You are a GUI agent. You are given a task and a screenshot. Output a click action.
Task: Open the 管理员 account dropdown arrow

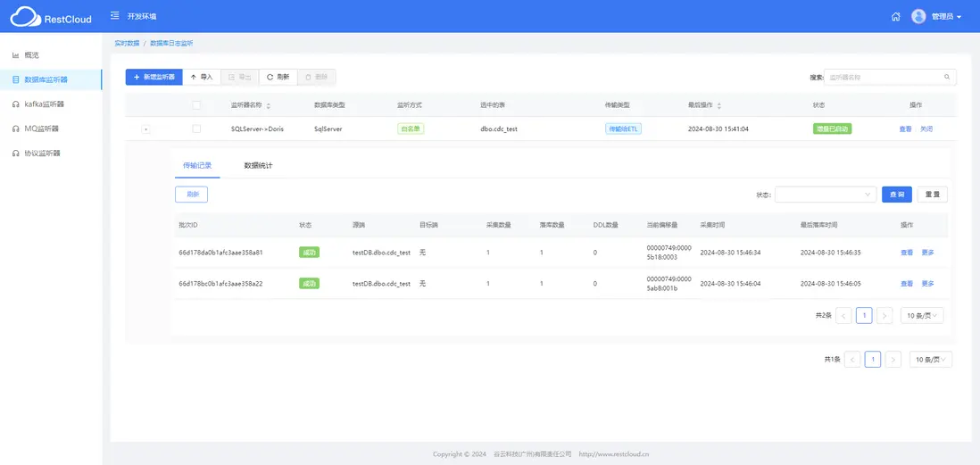click(959, 18)
